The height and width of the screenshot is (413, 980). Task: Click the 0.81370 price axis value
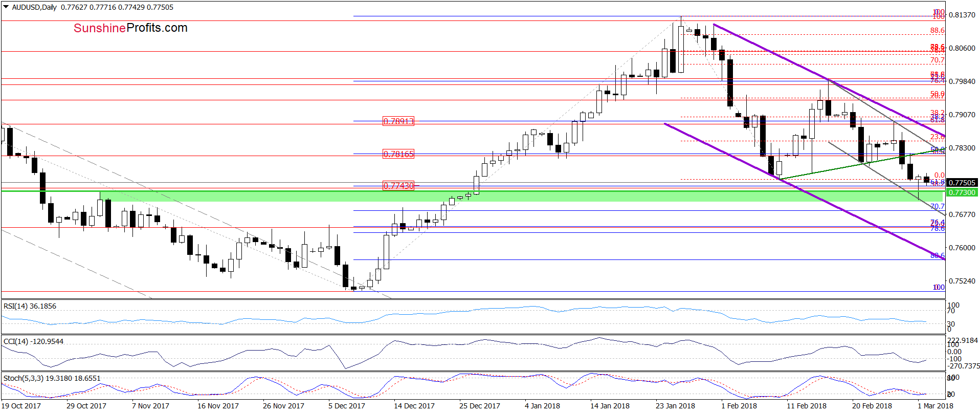pyautogui.click(x=962, y=15)
